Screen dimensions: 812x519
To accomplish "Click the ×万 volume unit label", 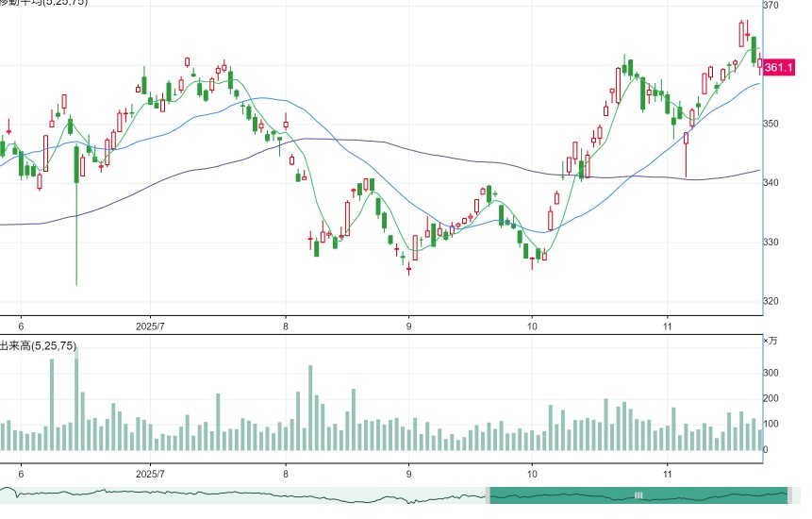I will click(771, 341).
